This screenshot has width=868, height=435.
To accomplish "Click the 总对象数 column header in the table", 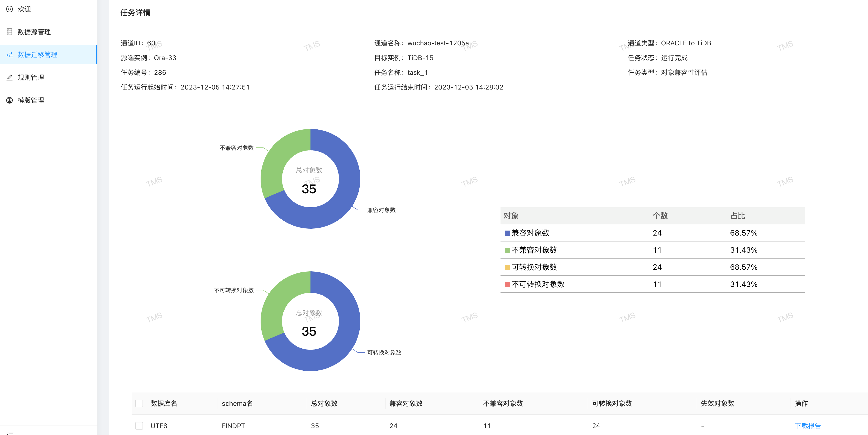I will coord(324,403).
